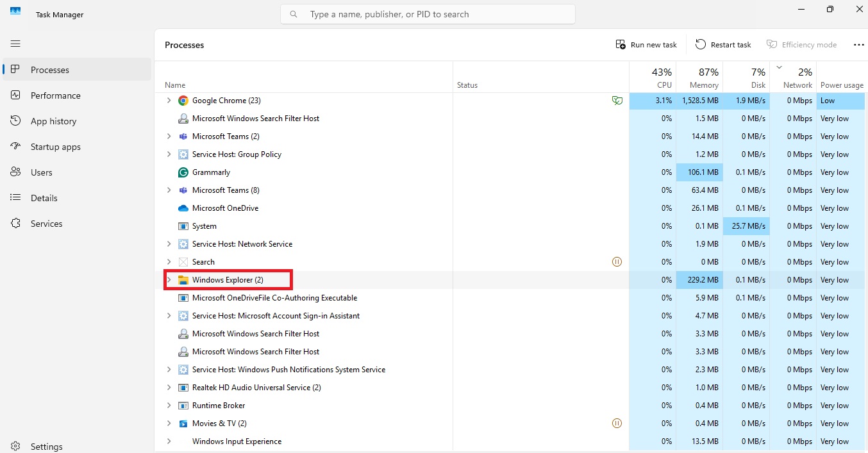The width and height of the screenshot is (868, 453).
Task: Click the Restart task button
Action: click(723, 45)
